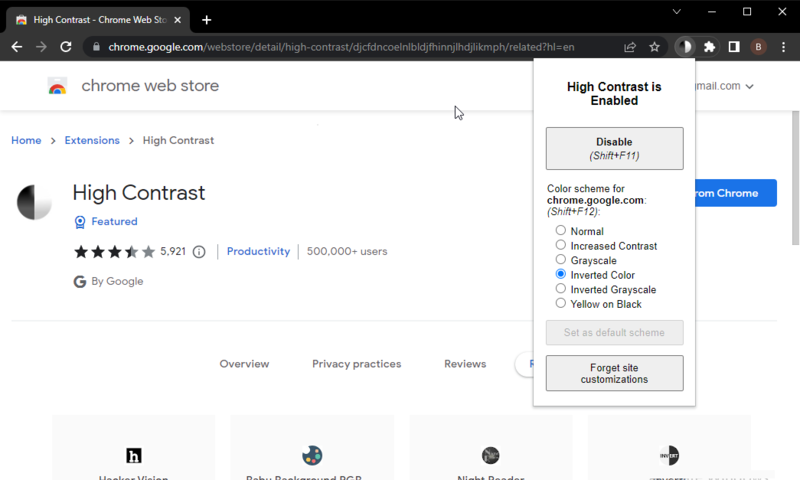Open the window tab search chevron

click(x=676, y=12)
